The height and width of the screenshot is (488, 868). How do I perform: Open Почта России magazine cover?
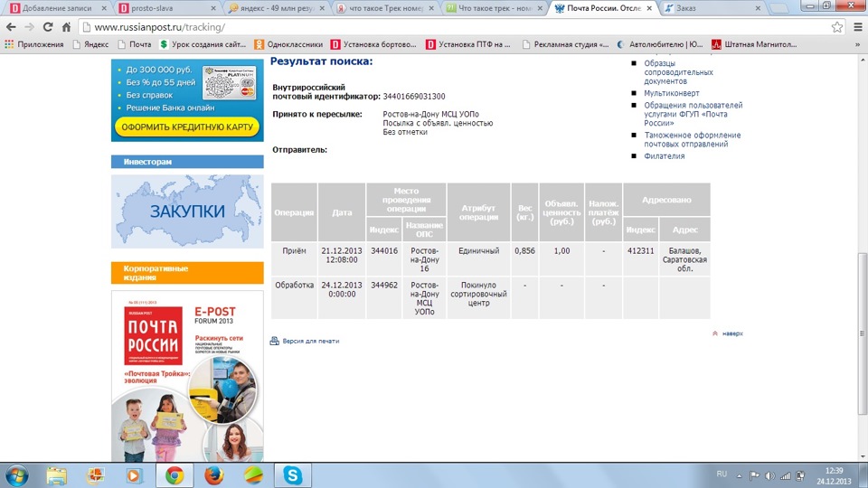point(187,376)
